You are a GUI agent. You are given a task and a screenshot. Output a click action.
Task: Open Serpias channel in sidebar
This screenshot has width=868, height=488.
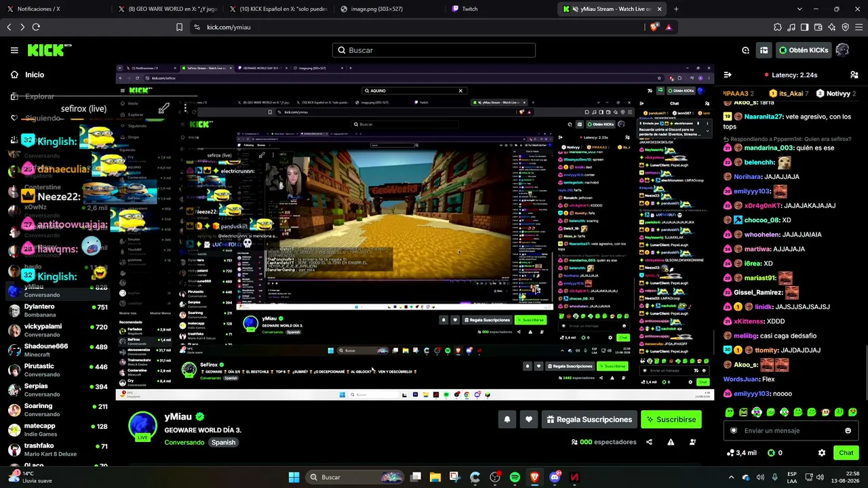pos(58,390)
